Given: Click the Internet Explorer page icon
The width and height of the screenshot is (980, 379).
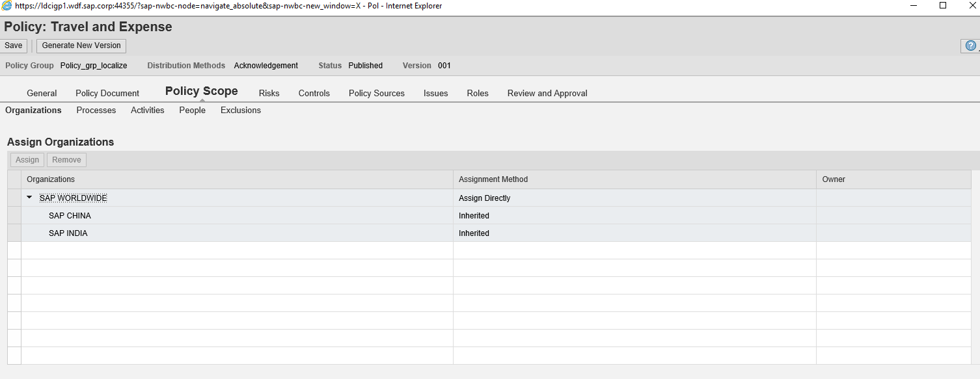Looking at the screenshot, I should (x=7, y=6).
